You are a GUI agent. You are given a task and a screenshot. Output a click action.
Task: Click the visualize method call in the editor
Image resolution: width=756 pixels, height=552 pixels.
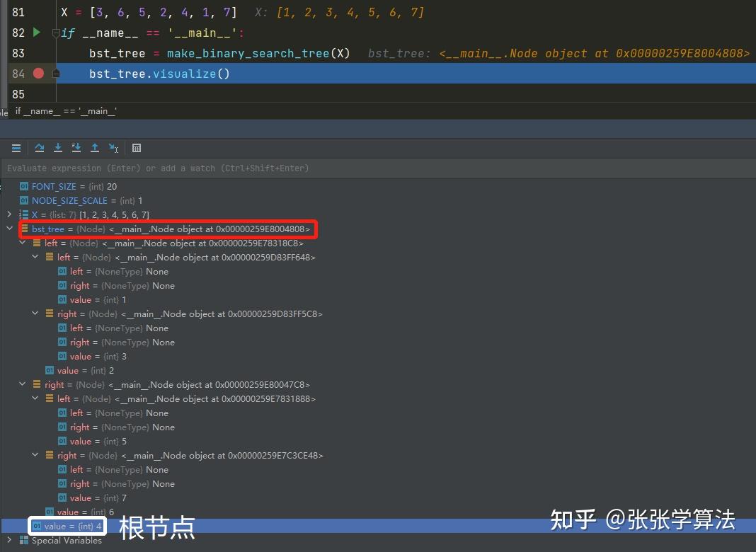point(184,74)
